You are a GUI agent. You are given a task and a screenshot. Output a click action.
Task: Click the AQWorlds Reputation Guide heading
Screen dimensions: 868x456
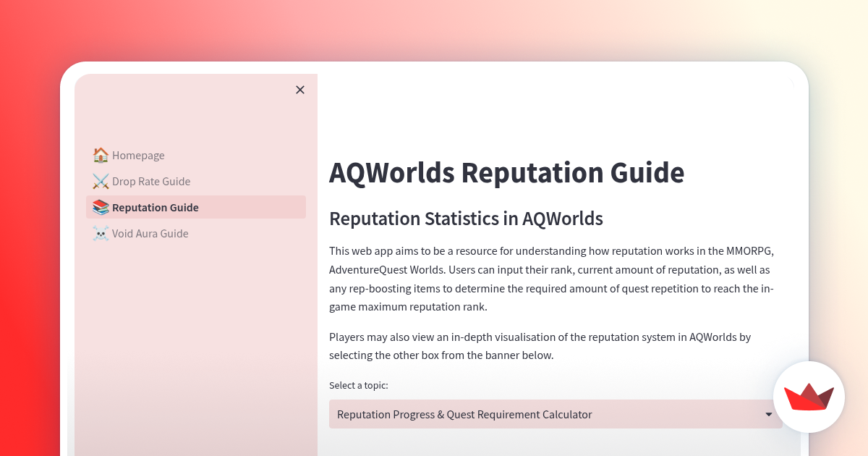[x=506, y=173]
